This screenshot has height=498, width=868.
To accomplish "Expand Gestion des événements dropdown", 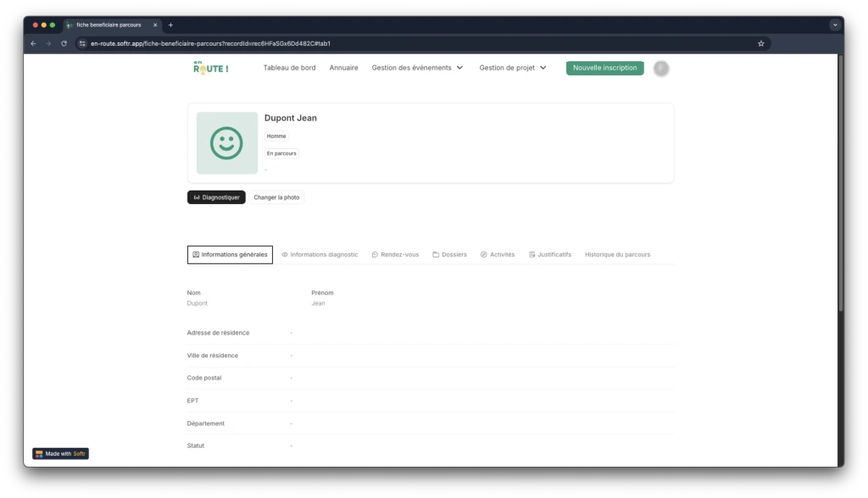I will (417, 68).
